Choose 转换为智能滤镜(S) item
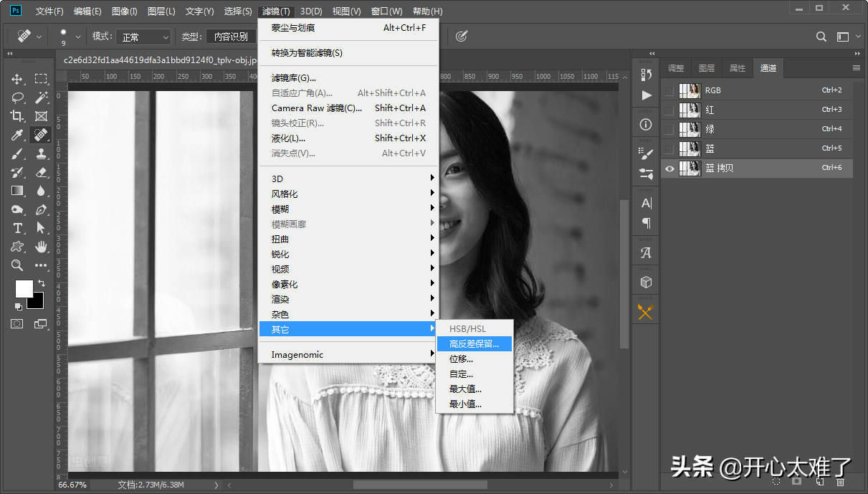 point(348,52)
